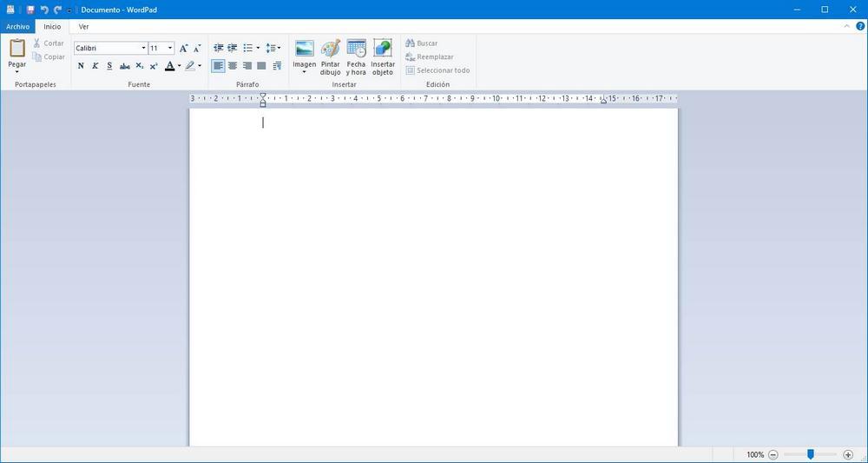Screen dimensions: 868x463
Task: Start a bulleted list
Action: [248, 48]
